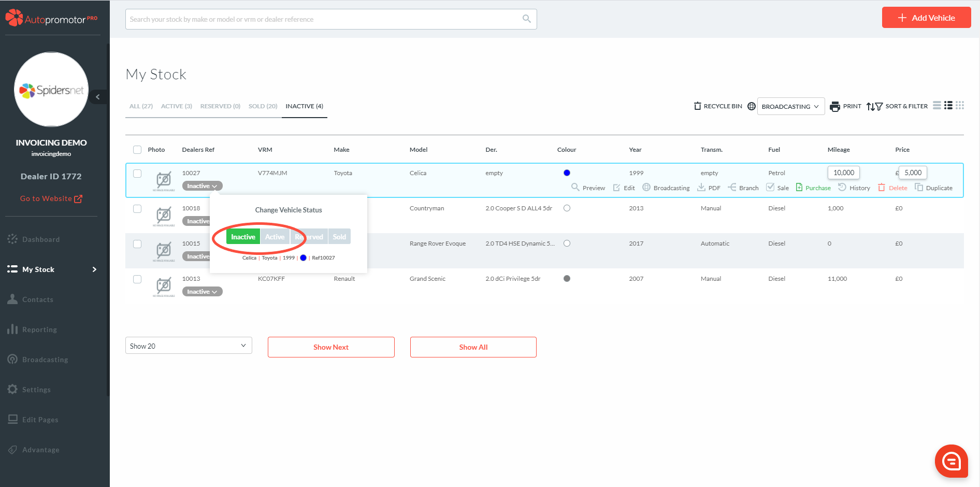
Task: Delete the Toyota Celica vehicle
Action: click(892, 188)
